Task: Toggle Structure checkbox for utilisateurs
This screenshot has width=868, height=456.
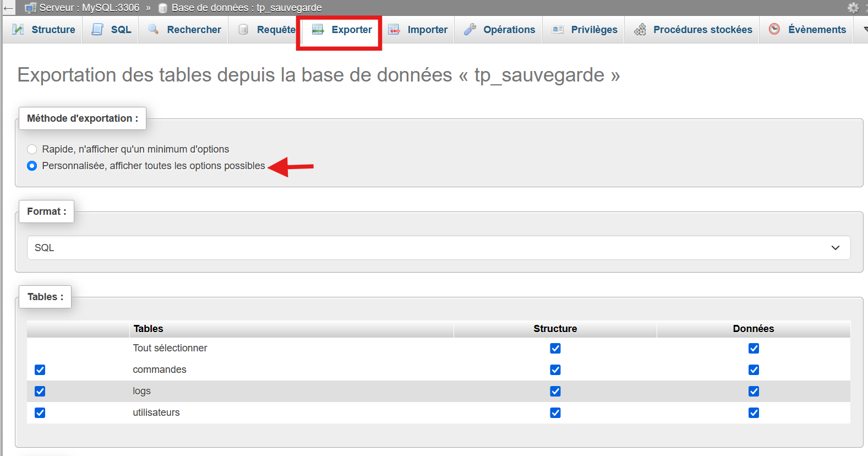Action: pos(555,413)
